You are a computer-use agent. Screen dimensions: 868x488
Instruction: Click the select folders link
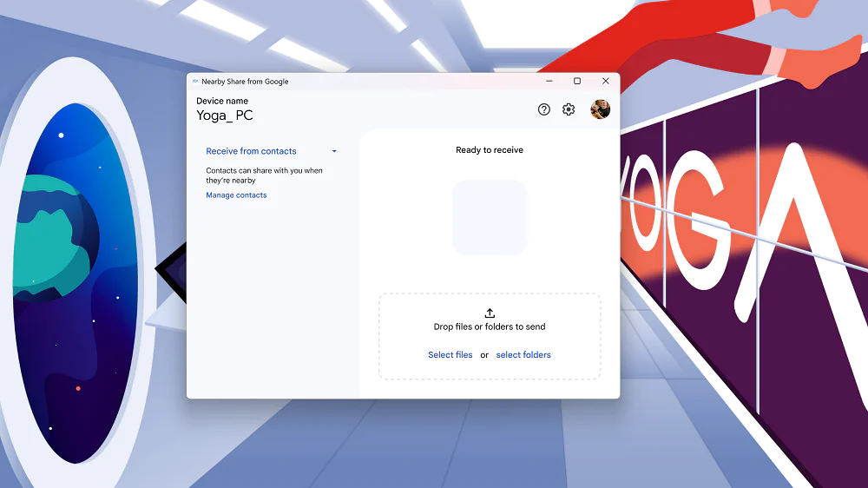tap(523, 355)
